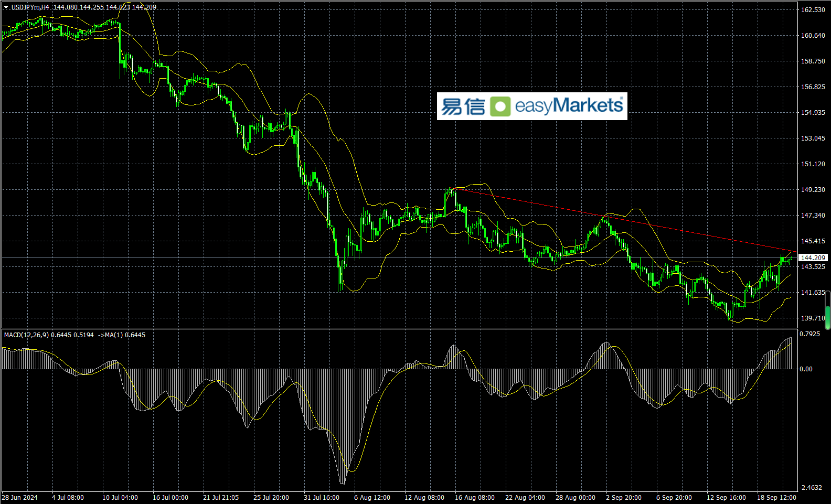Image resolution: width=831 pixels, height=504 pixels.
Task: Click the 149.230 price axis label
Action: tap(813, 189)
